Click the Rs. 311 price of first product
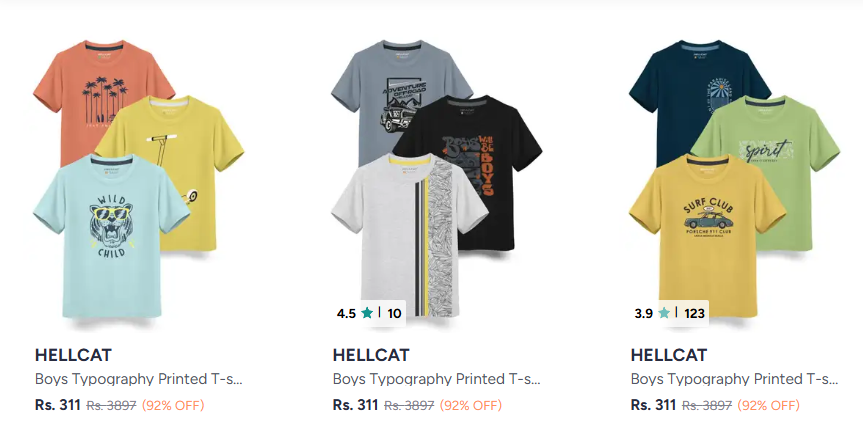863x436 pixels. tap(58, 405)
